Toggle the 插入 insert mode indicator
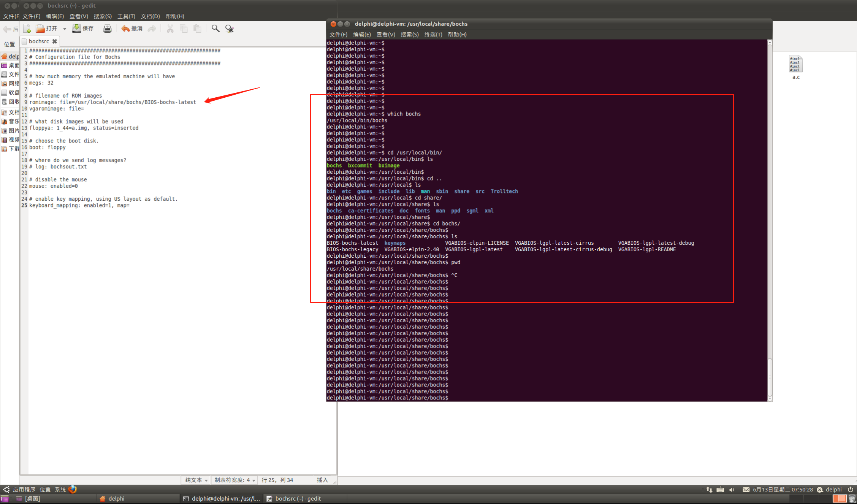 click(x=322, y=480)
